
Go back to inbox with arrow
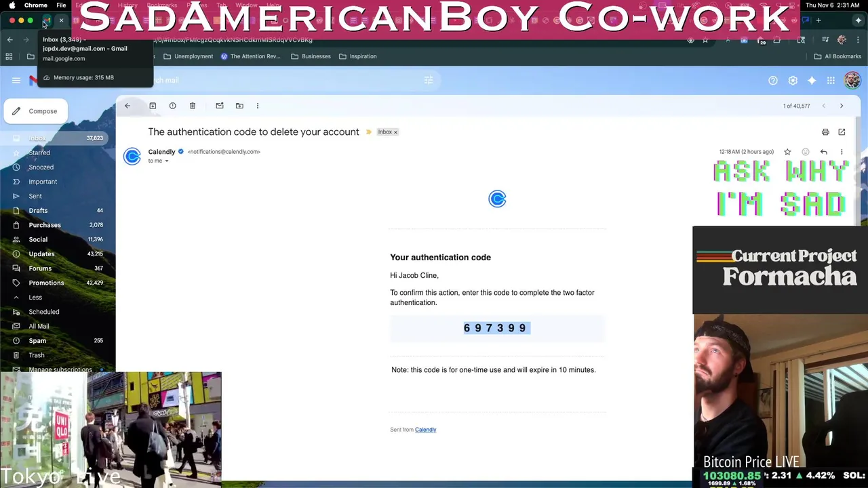(127, 106)
